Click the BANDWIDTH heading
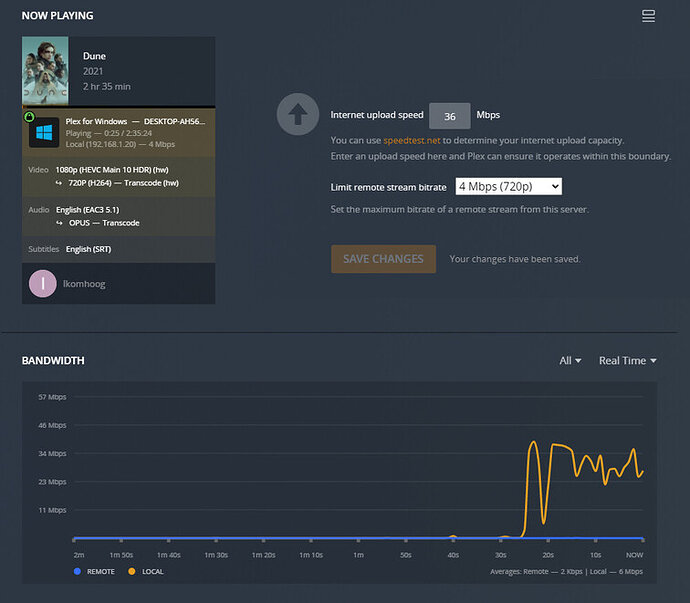 [x=53, y=360]
